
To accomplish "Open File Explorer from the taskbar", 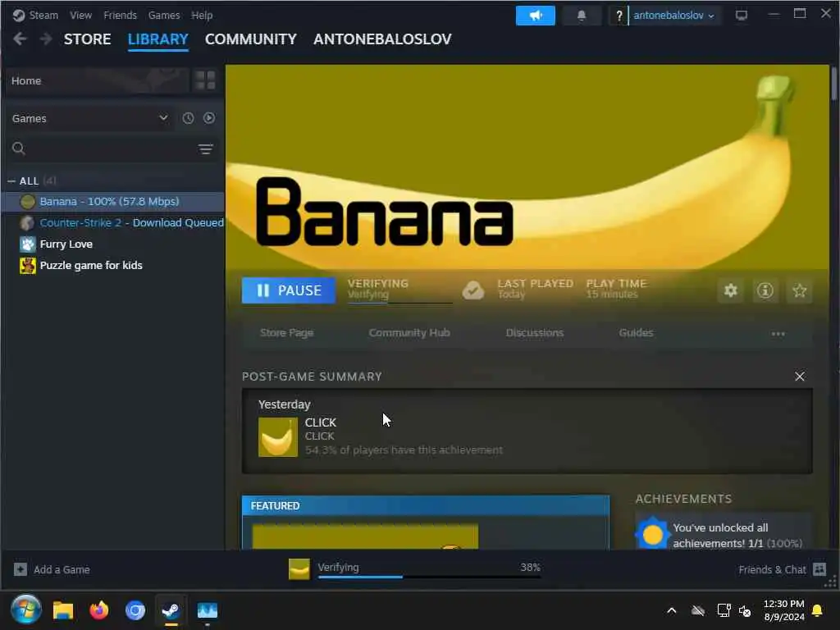I will click(x=62, y=610).
